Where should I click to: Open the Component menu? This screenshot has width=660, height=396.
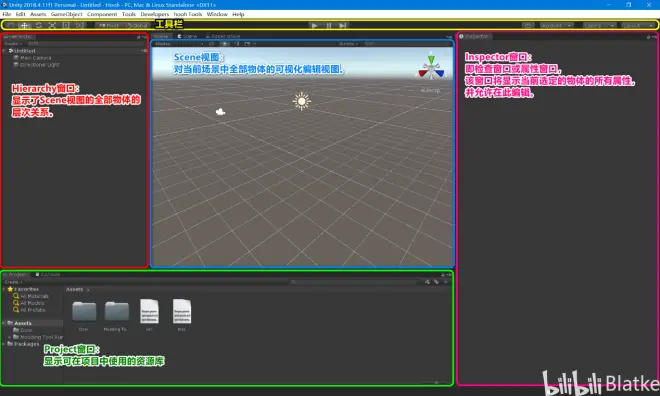pos(102,14)
